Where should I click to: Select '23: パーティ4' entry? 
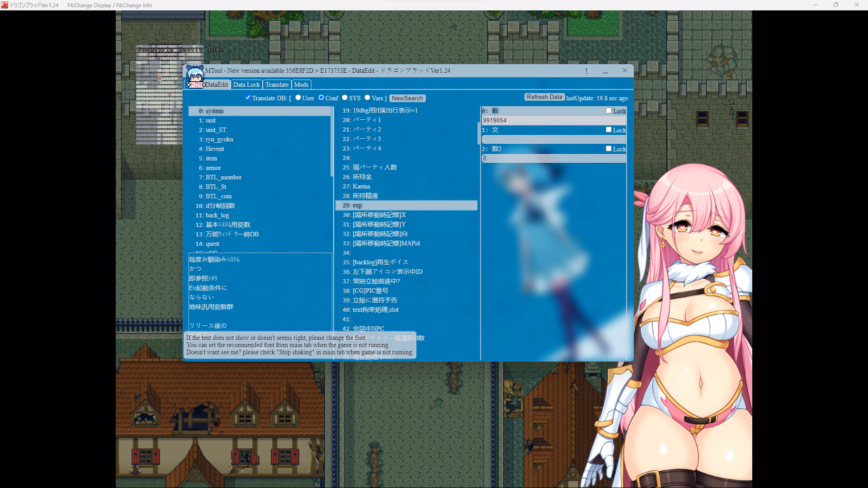[x=406, y=149]
